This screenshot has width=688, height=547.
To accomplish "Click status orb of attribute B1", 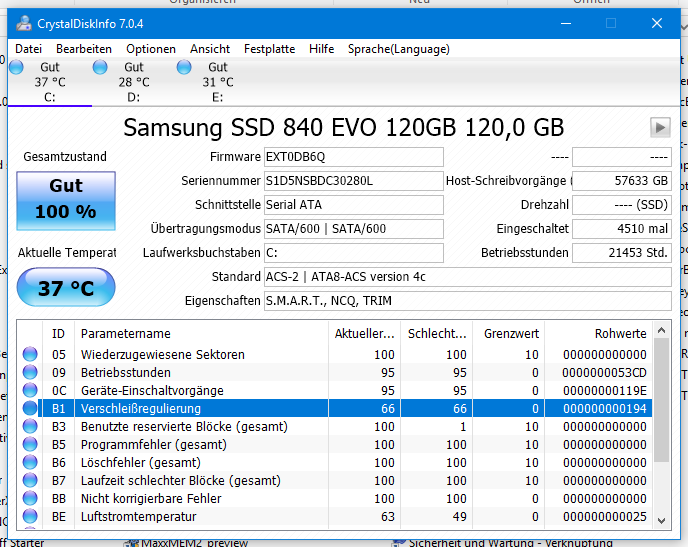I will pos(30,408).
